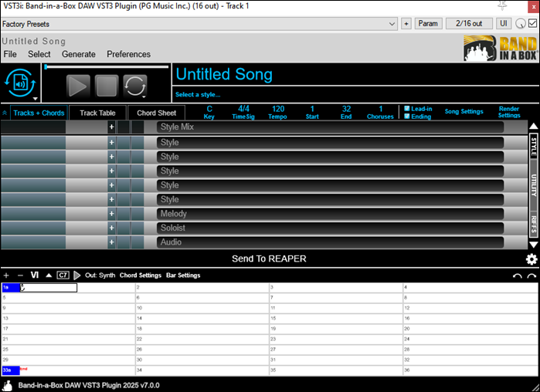
Task: Click the white up-triangle in chord toolbar
Action: coord(49,275)
